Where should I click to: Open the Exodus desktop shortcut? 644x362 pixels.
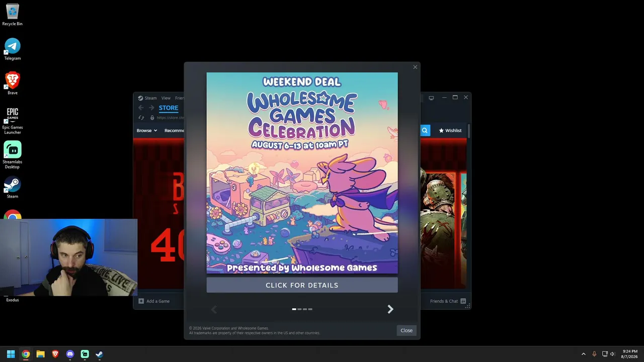13,299
